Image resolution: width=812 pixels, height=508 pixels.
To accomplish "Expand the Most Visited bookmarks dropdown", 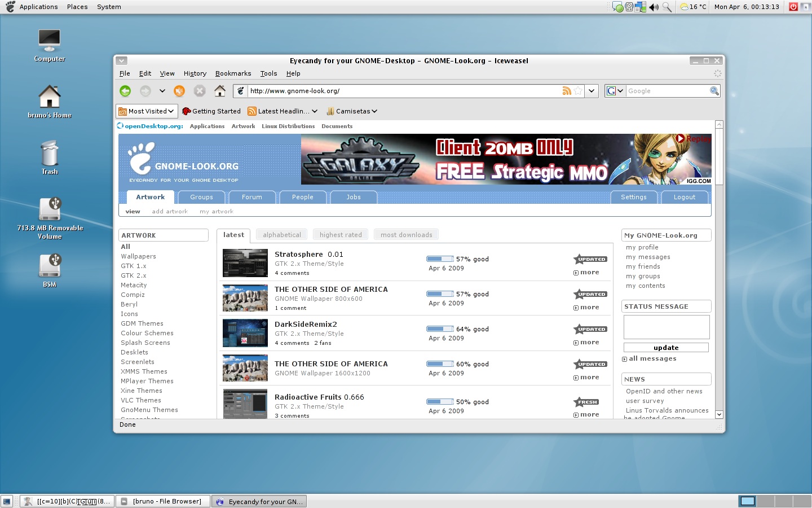I will pyautogui.click(x=147, y=111).
